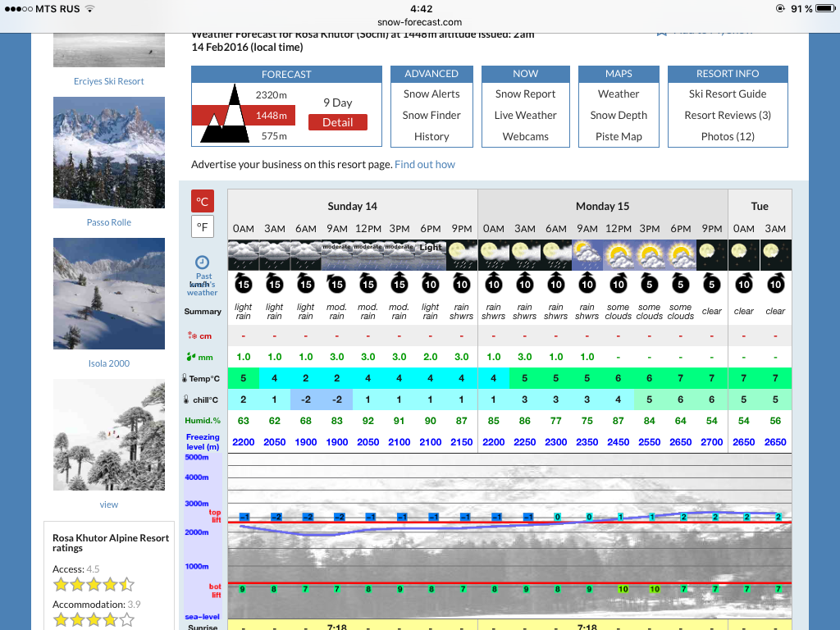Viewport: 840px width, 630px height.
Task: Open Webcams link
Action: click(525, 137)
